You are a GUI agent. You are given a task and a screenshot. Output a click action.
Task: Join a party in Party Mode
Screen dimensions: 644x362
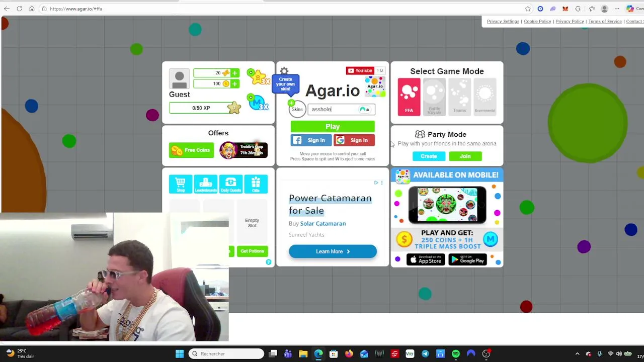click(x=465, y=156)
